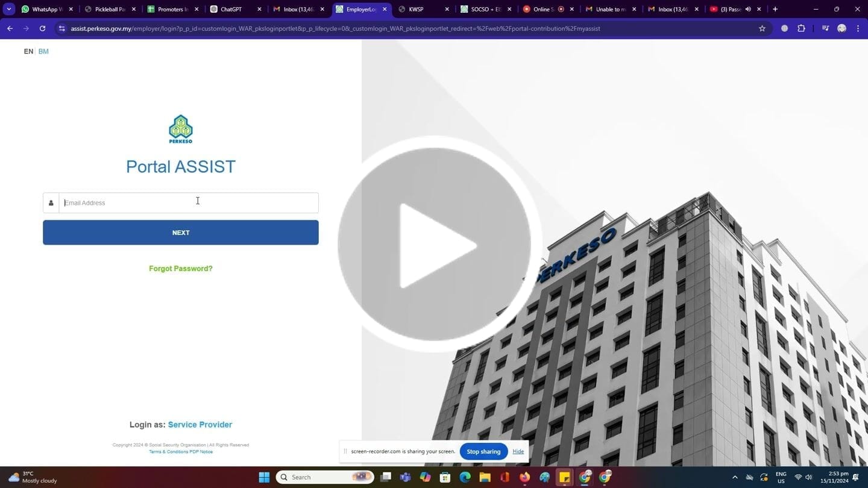The height and width of the screenshot is (488, 868).
Task: Switch to the KWSP tab
Action: click(424, 9)
